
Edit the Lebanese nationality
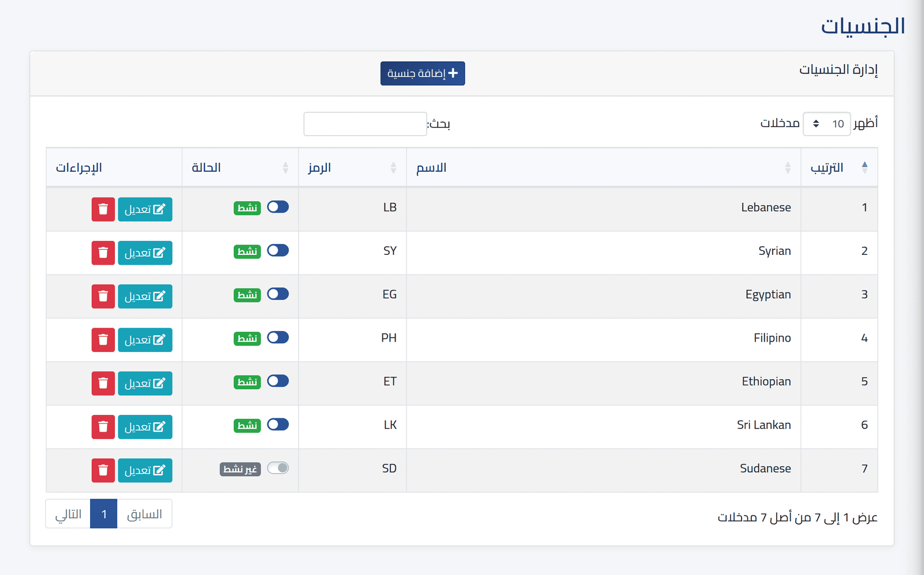click(145, 209)
